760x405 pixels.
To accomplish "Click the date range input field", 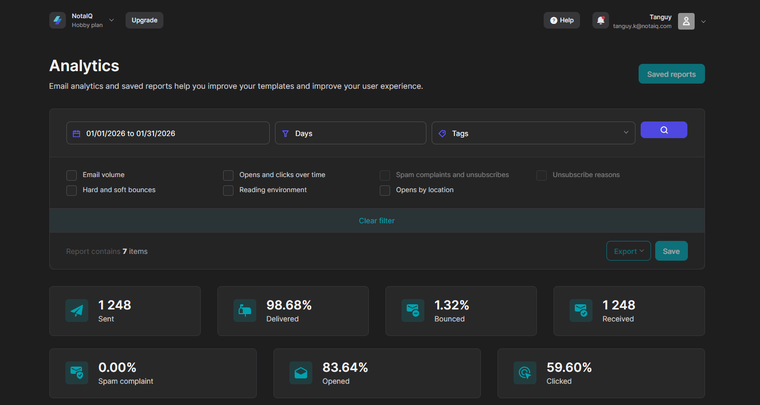I will [168, 133].
